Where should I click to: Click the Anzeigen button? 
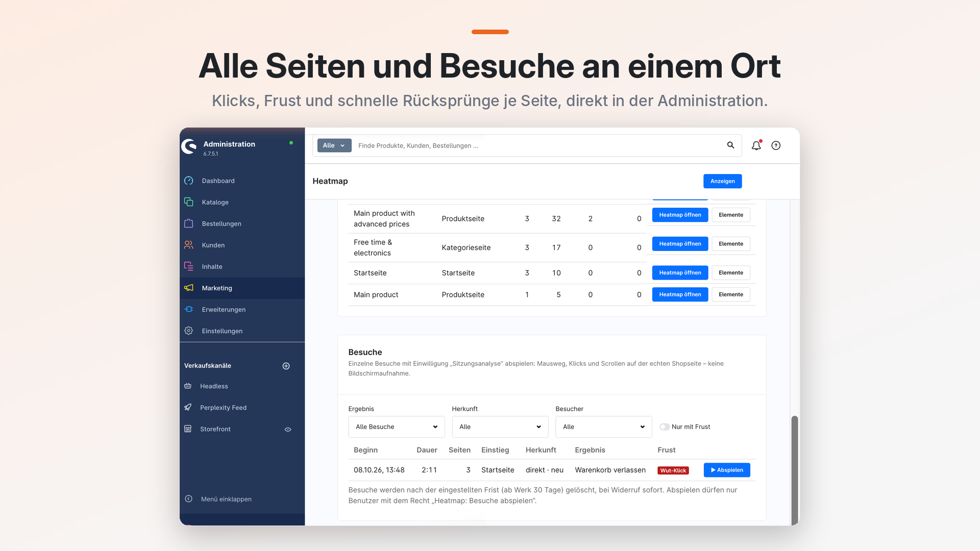tap(723, 181)
